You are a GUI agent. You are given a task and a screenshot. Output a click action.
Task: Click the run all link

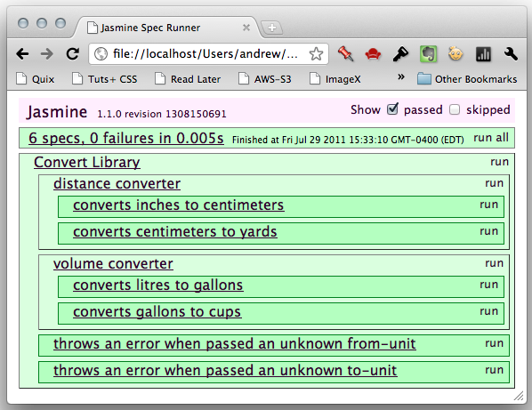coord(491,138)
